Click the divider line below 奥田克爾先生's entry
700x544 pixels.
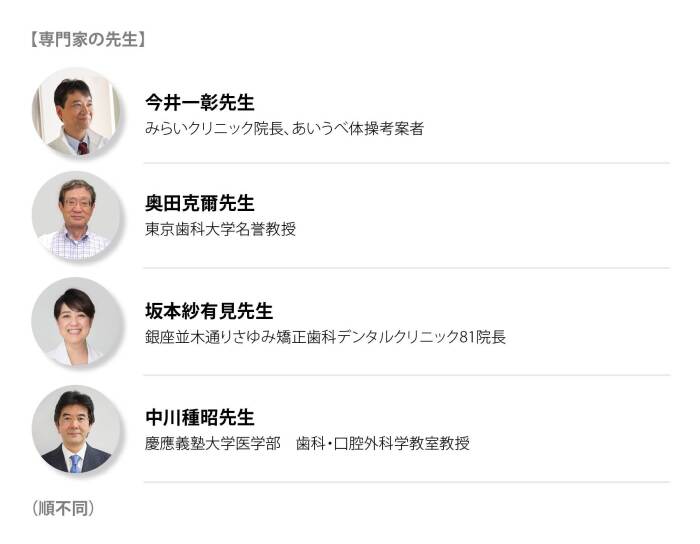[x=406, y=268]
